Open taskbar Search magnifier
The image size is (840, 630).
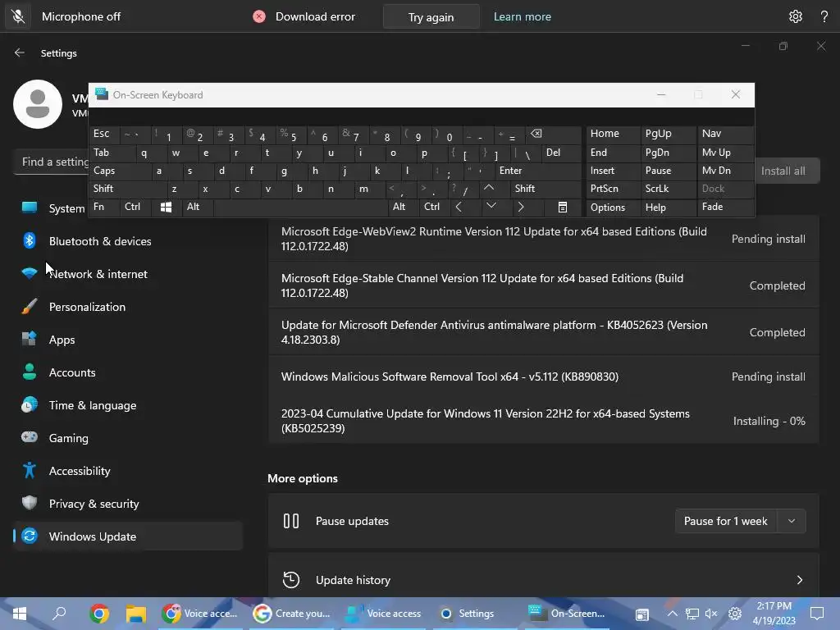pos(59,614)
